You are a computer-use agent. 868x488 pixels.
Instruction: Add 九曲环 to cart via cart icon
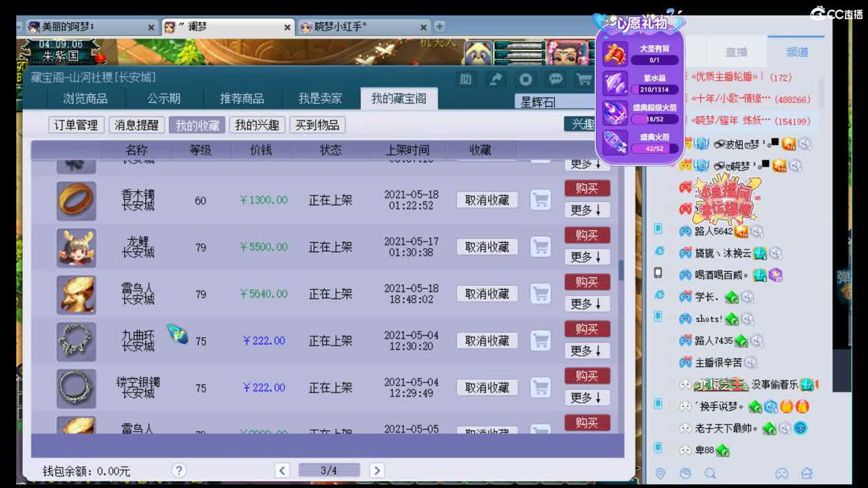tap(540, 340)
